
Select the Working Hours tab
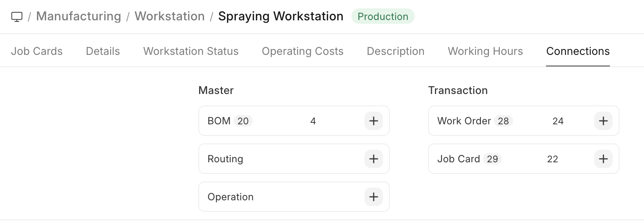click(485, 51)
